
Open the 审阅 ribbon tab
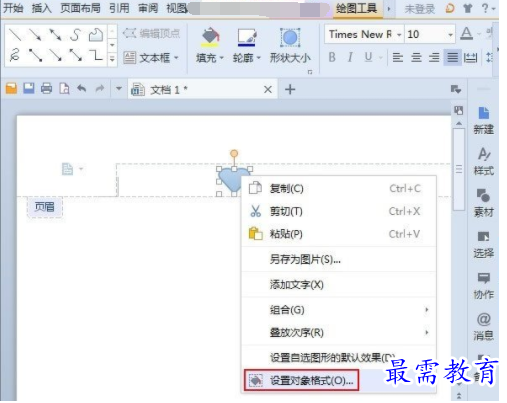(148, 8)
